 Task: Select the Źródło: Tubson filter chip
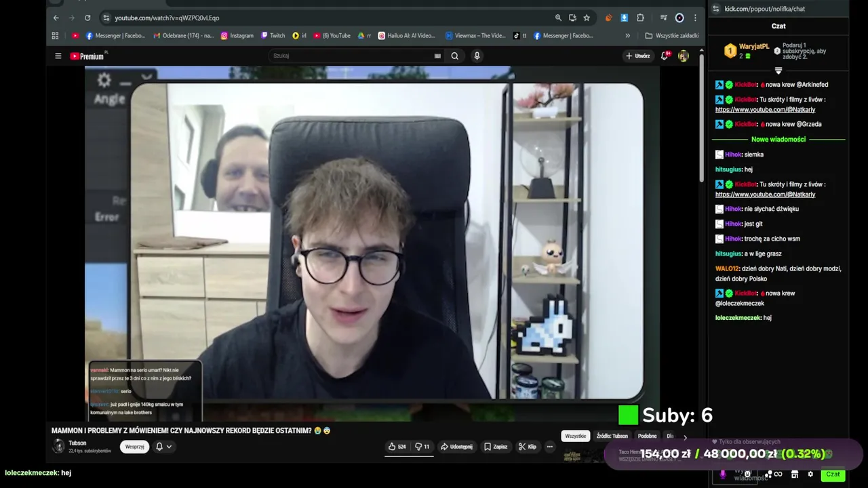tap(612, 436)
